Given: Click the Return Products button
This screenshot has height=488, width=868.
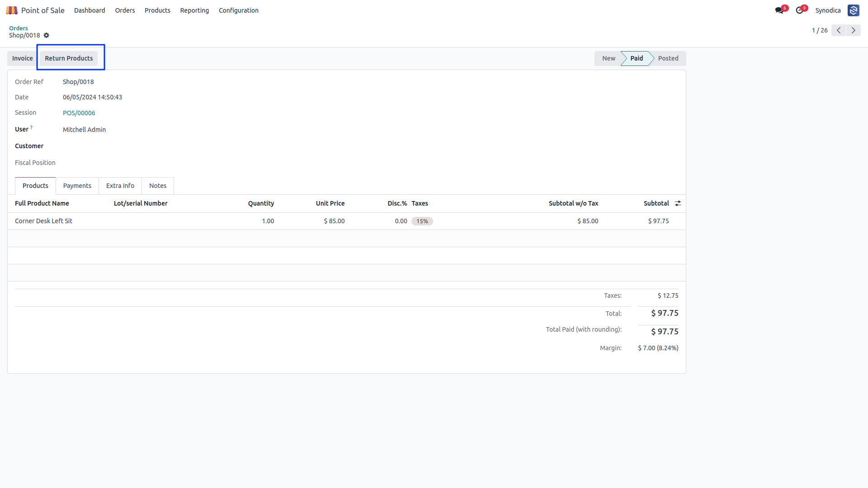Looking at the screenshot, I should pyautogui.click(x=69, y=58).
